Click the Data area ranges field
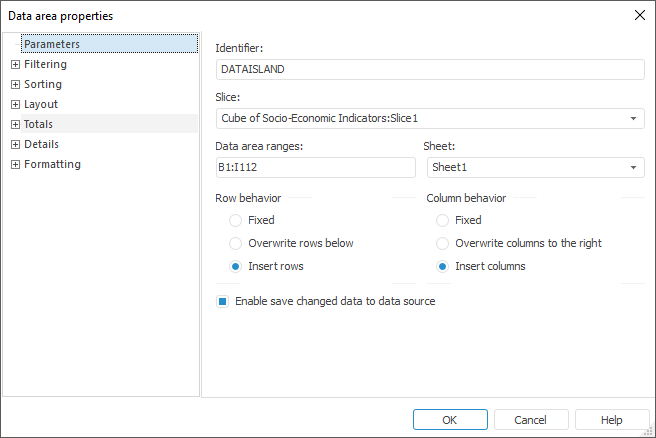The image size is (656, 438). point(315,168)
